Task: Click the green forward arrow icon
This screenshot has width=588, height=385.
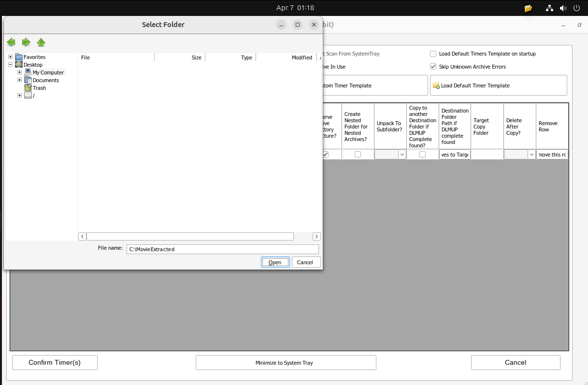Action: 26,43
